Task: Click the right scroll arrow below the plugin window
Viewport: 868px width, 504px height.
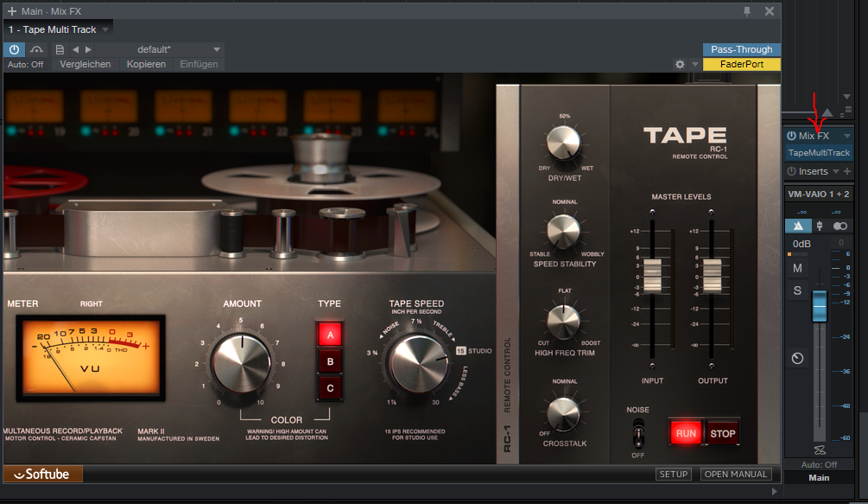Action: pyautogui.click(x=774, y=491)
